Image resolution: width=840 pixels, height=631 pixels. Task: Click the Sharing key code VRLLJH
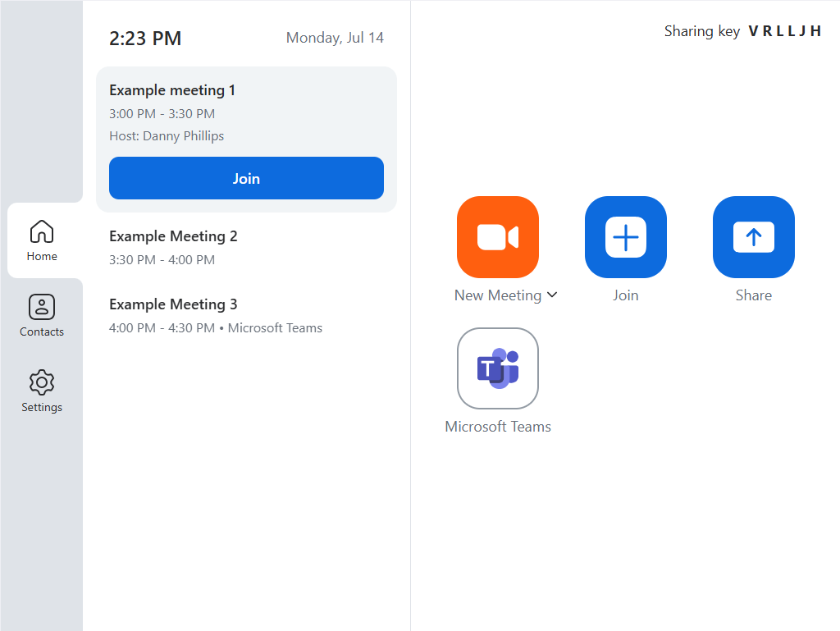point(784,31)
